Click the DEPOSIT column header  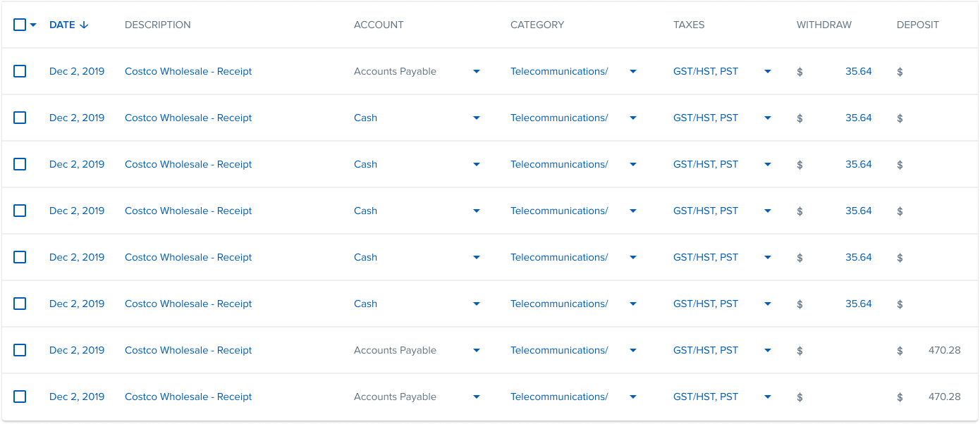point(917,25)
